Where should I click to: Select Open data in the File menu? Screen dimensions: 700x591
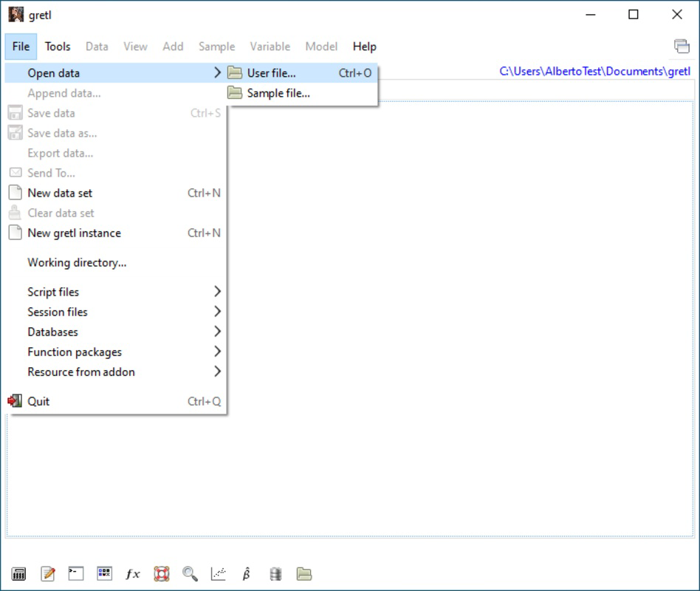[116, 73]
